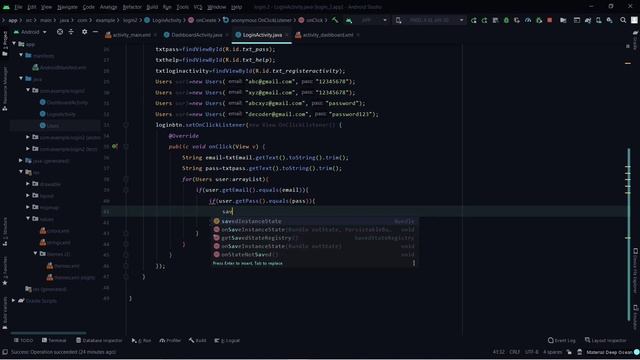This screenshot has width=640, height=360.
Task: Collapse the app module tree node
Action: 14,44
